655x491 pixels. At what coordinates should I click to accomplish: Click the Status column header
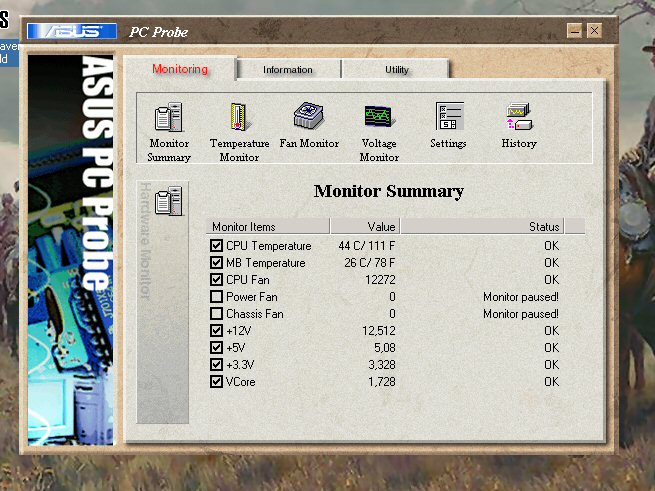482,226
